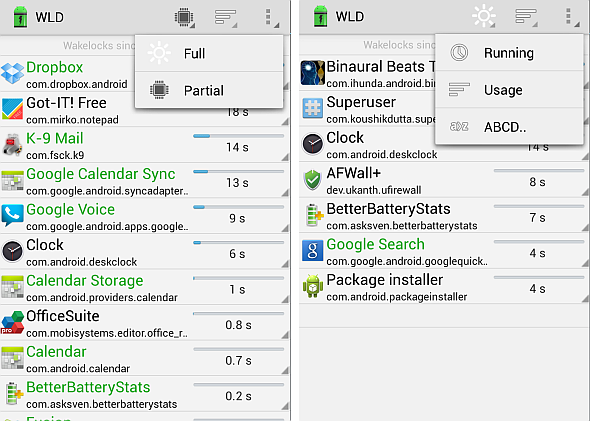The image size is (590, 421).
Task: Open the AFWall+ entry
Action: 445,180
